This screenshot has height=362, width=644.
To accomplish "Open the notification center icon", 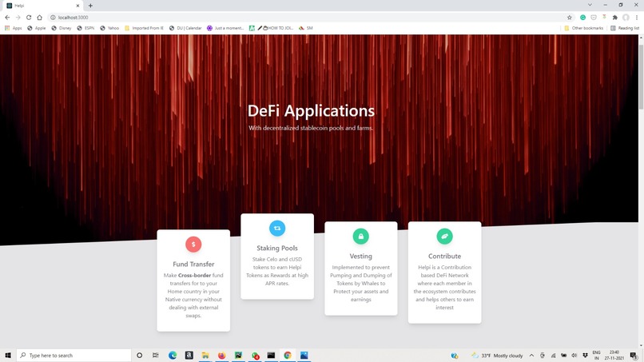I will tap(634, 356).
